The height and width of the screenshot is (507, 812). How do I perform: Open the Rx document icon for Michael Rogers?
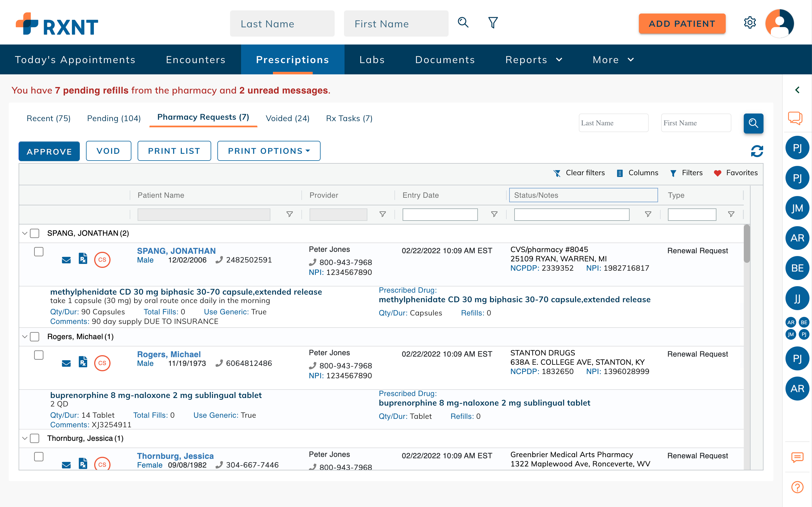tap(83, 362)
